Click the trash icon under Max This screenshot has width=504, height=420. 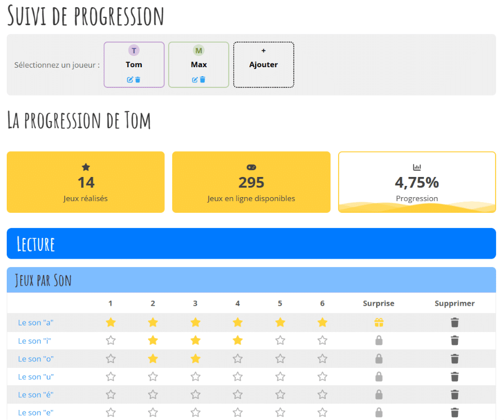[202, 80]
